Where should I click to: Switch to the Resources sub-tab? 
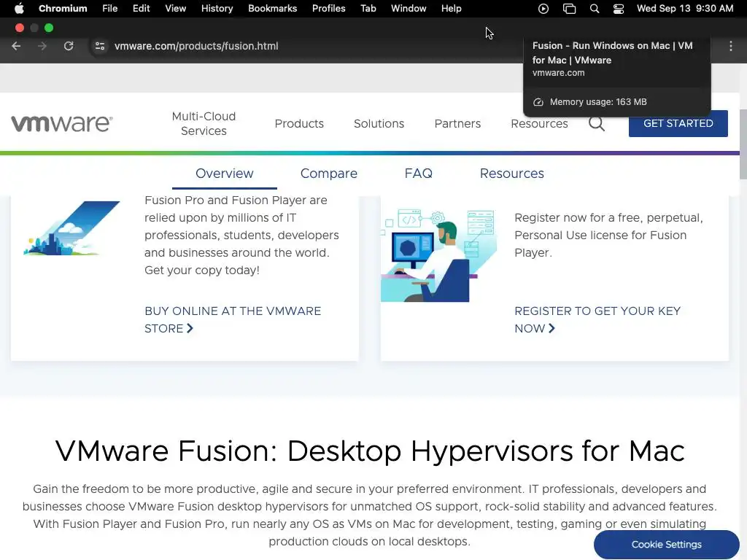point(511,174)
